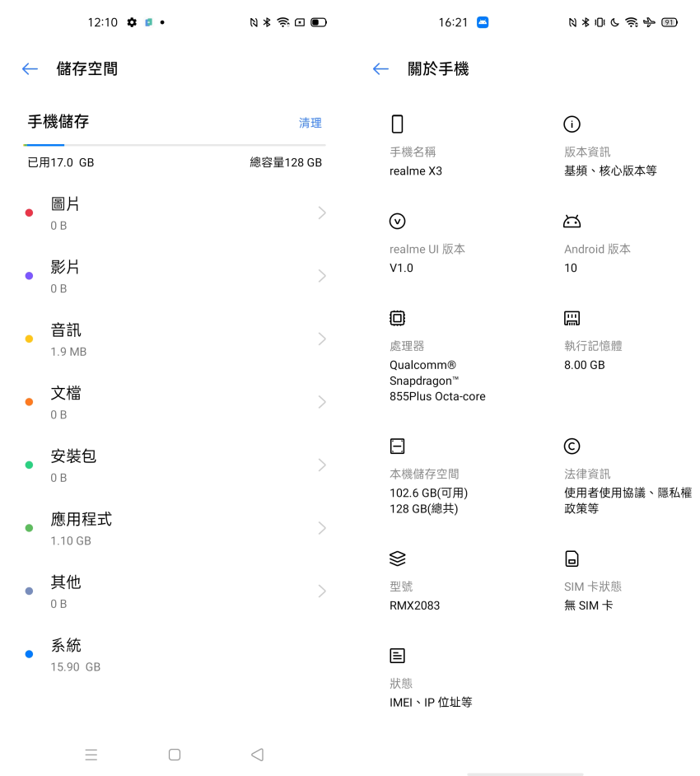Screen dimensions: 700x776
Task: Tap the vibrate icon in right status bar
Action: (x=600, y=22)
